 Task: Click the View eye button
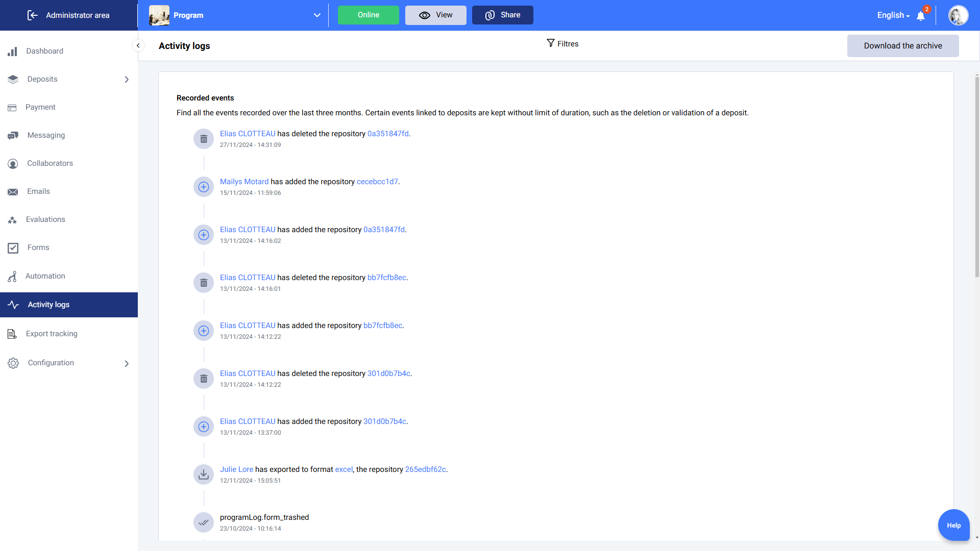tap(435, 15)
